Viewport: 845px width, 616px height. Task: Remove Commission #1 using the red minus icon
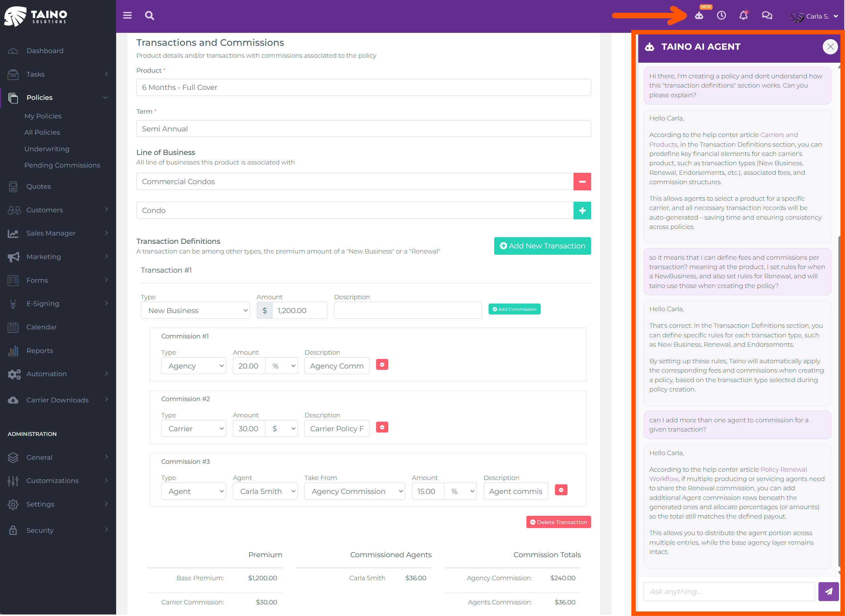click(x=382, y=364)
